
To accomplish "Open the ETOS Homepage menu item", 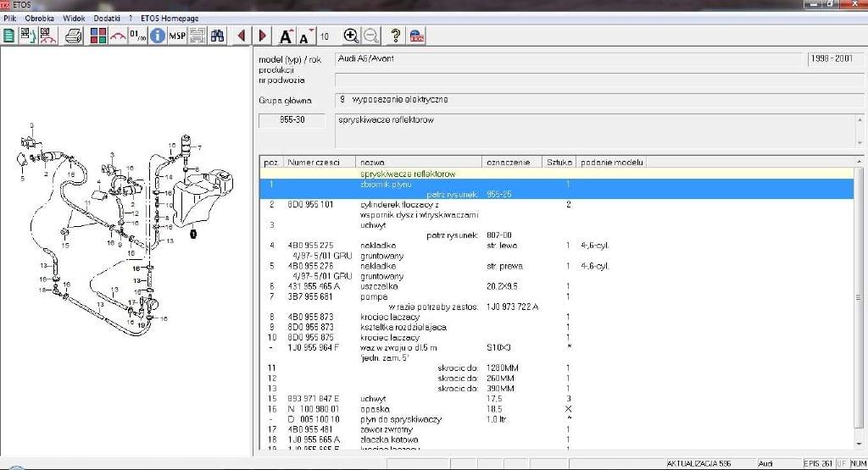I will (170, 19).
